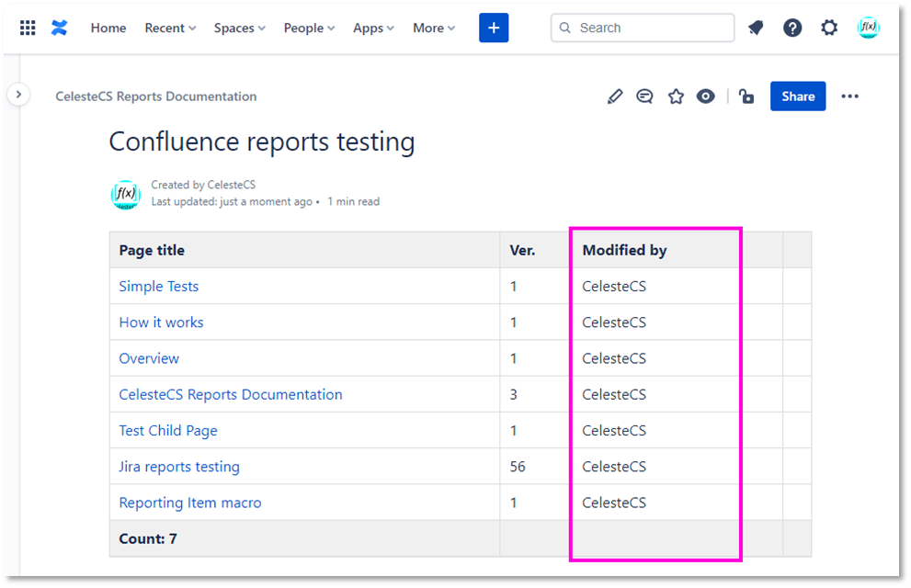Open the app switcher grid icon
The height and width of the screenshot is (588, 911).
click(28, 28)
